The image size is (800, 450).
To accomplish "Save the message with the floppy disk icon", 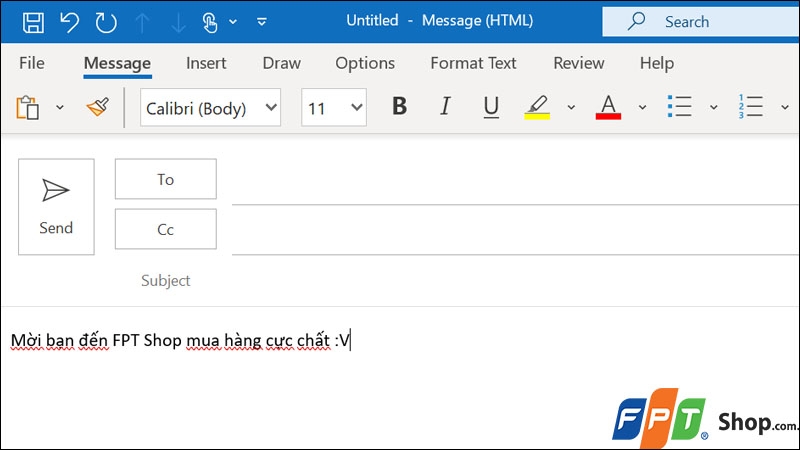I will pyautogui.click(x=33, y=22).
